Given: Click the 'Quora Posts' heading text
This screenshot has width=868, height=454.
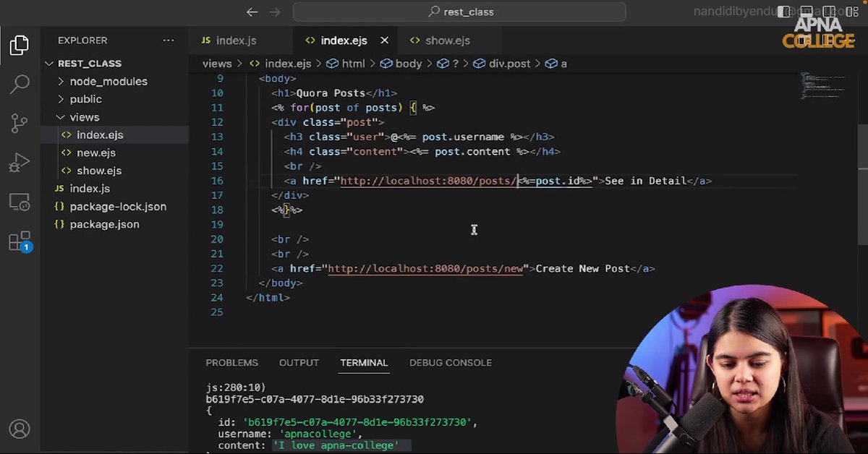Looking at the screenshot, I should 331,93.
